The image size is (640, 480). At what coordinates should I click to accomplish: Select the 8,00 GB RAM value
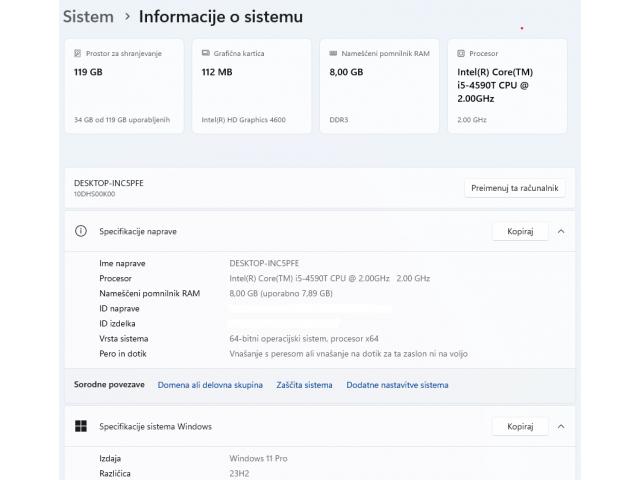(347, 71)
